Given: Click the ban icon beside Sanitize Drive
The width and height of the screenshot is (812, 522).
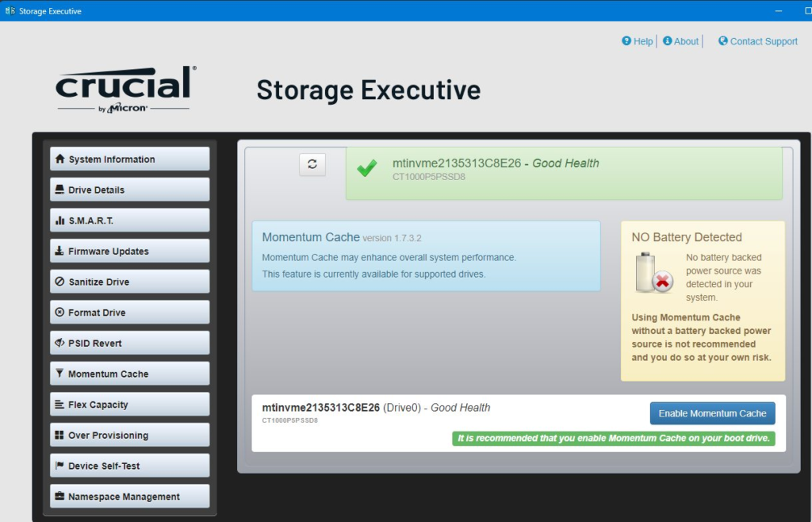Looking at the screenshot, I should [x=59, y=281].
